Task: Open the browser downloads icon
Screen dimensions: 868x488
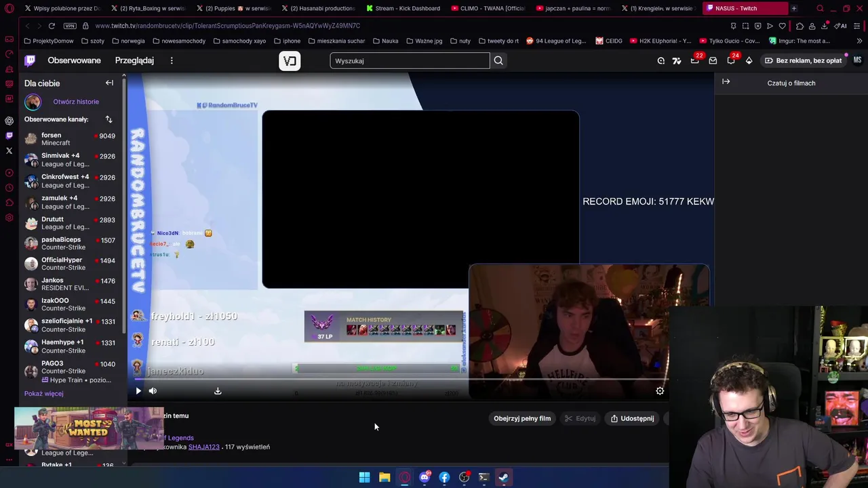Action: pos(824,26)
